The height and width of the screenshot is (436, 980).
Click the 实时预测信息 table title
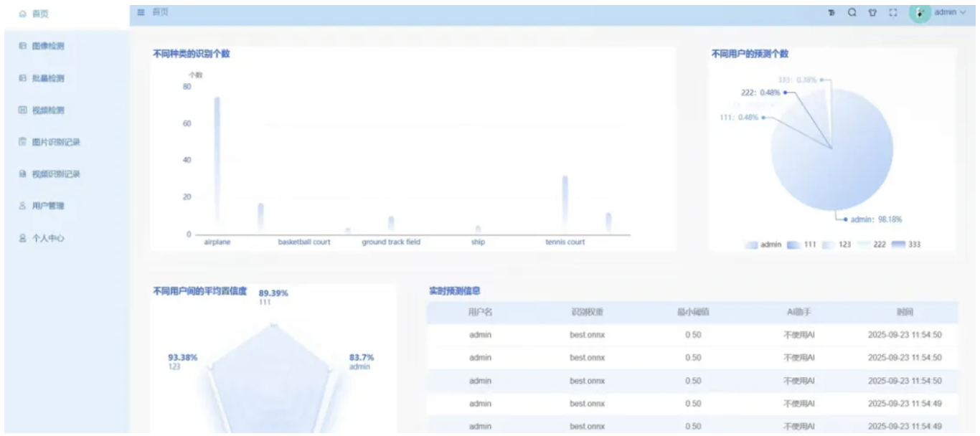[454, 291]
